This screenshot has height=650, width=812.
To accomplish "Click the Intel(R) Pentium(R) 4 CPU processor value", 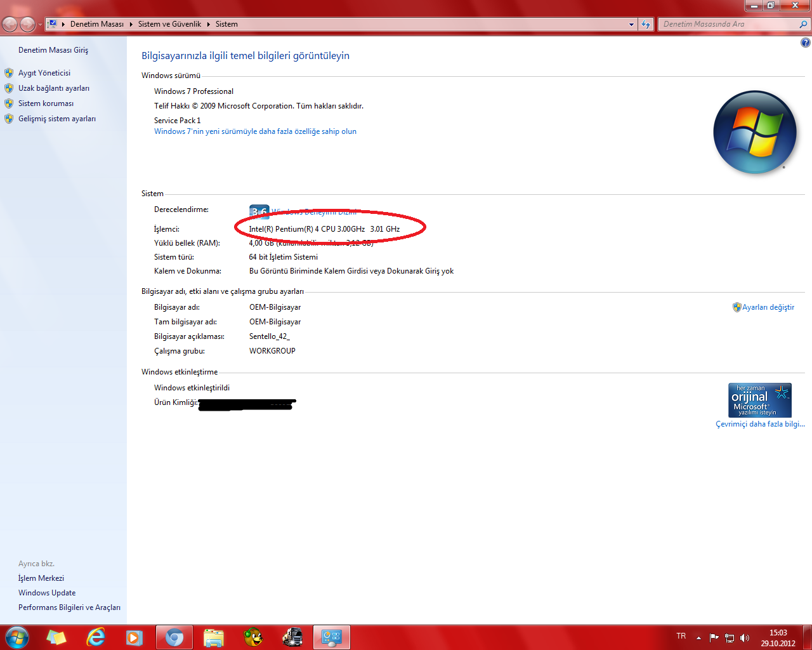I will [x=324, y=229].
